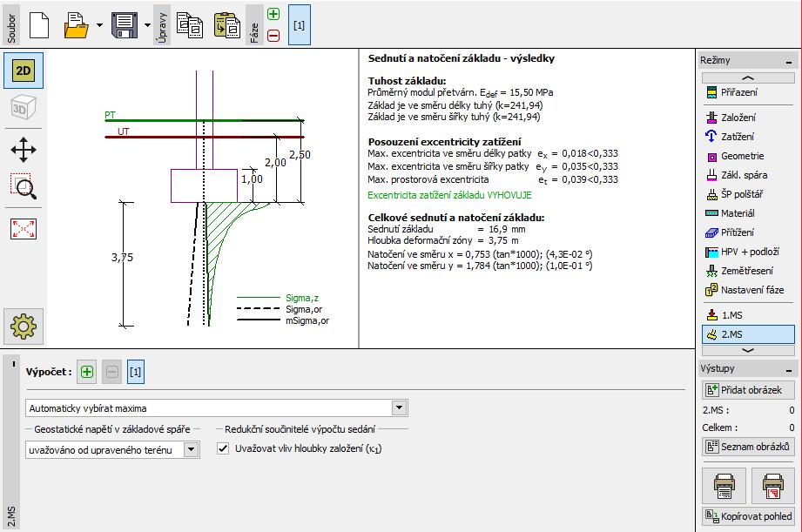Toggle Uvažovat vliv hloubky založení checkbox
Image resolution: width=802 pixels, height=532 pixels.
(223, 448)
